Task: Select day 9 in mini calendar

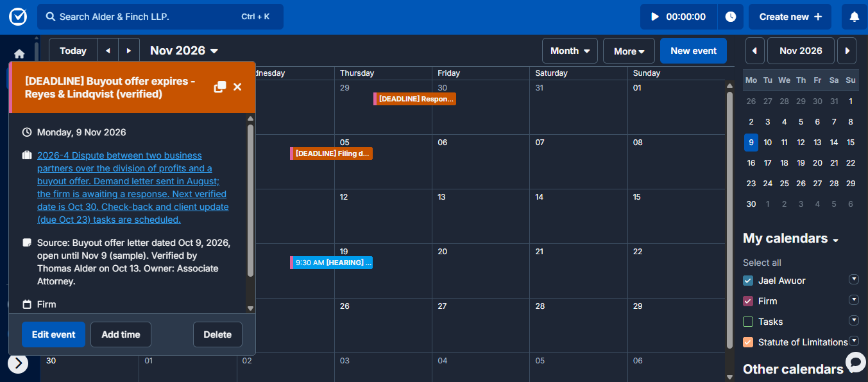Action: pyautogui.click(x=751, y=143)
